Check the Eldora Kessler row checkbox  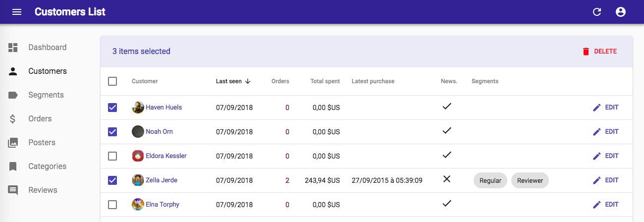(112, 156)
